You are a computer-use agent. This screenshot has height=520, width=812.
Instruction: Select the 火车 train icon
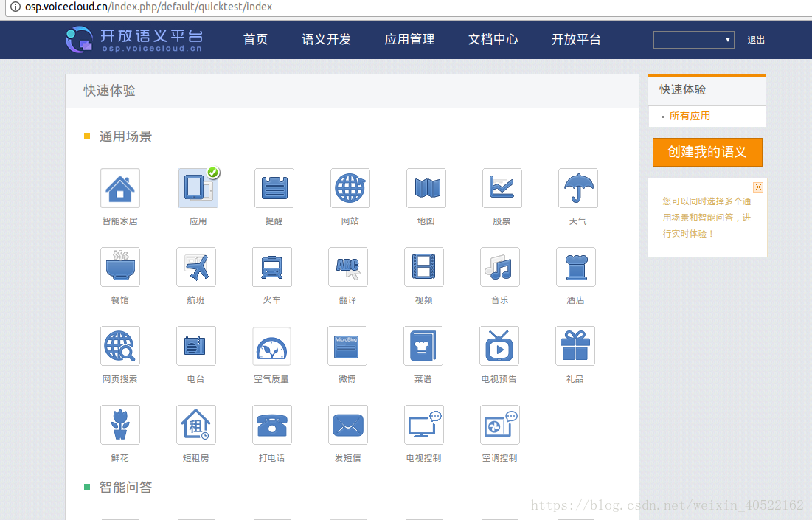(x=272, y=267)
